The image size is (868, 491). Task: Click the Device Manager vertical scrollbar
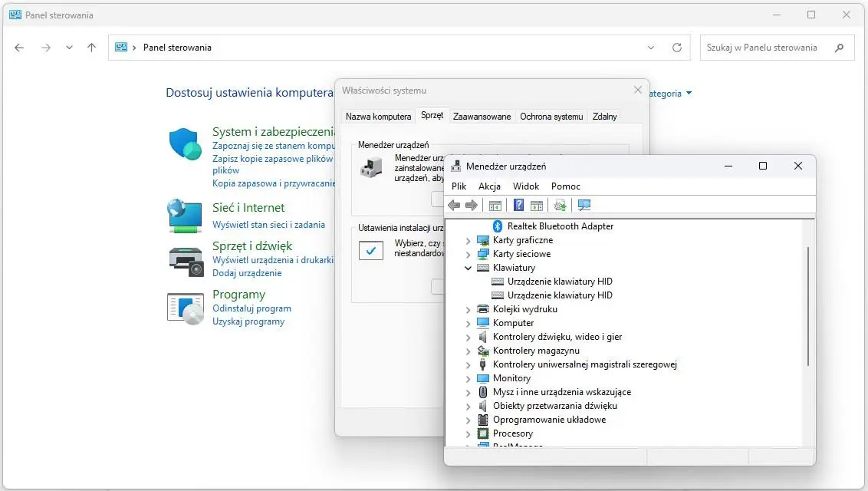click(x=807, y=307)
